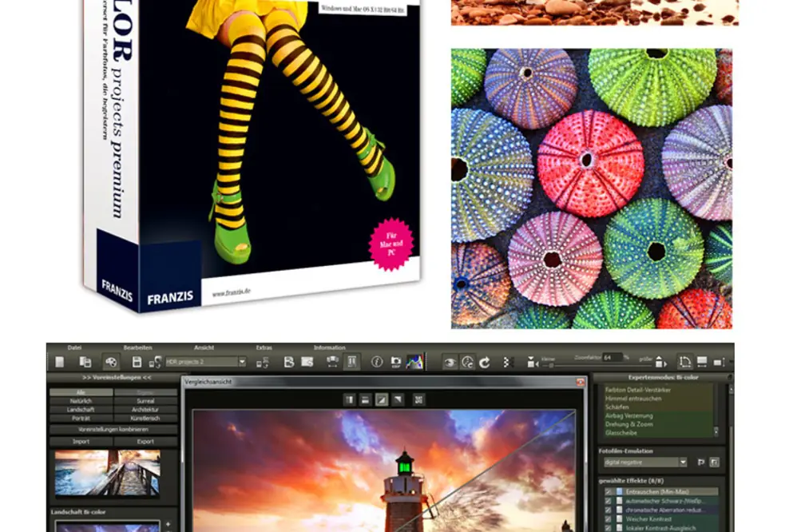Screen dimensions: 789x532
Task: Click the circular refresh arrow icon
Action: click(485, 362)
